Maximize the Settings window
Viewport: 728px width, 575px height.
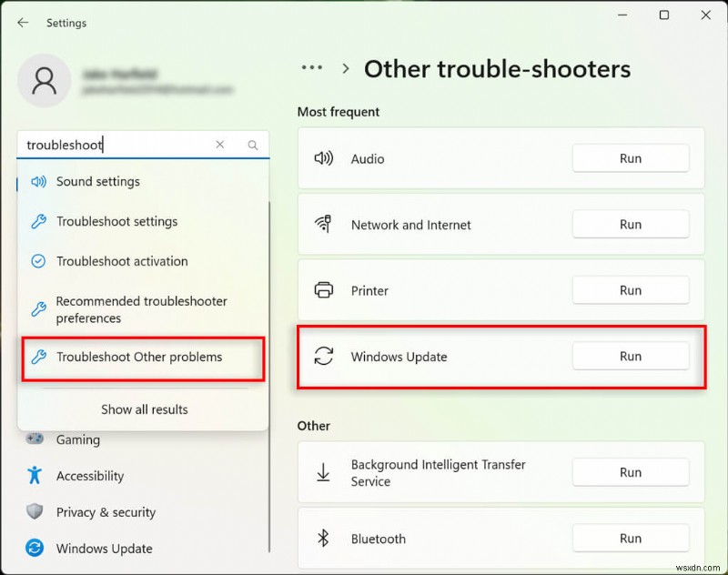(664, 15)
